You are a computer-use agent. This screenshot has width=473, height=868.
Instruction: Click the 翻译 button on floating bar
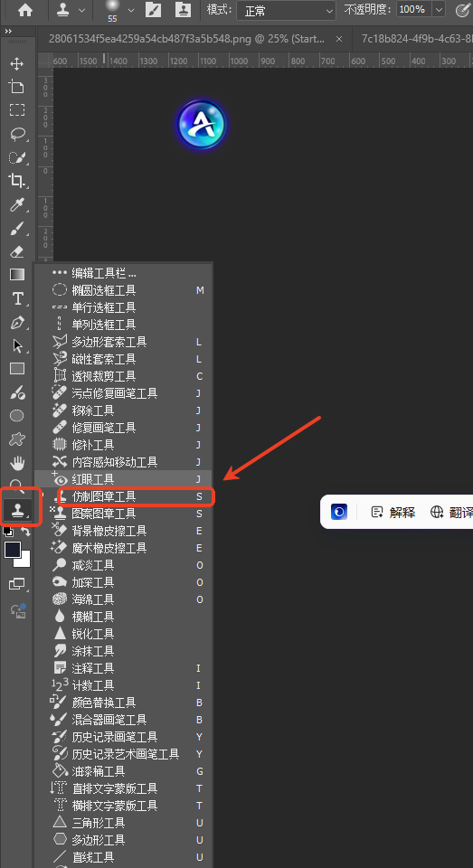tap(451, 512)
